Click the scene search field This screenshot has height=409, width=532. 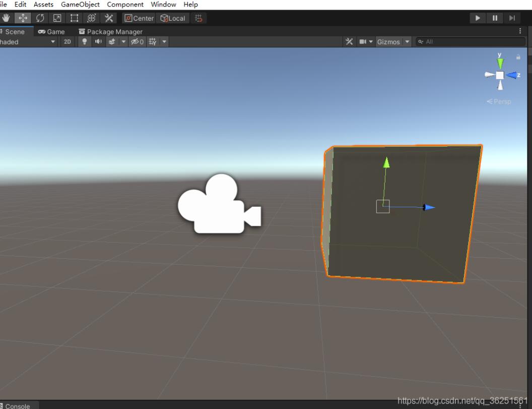click(471, 42)
